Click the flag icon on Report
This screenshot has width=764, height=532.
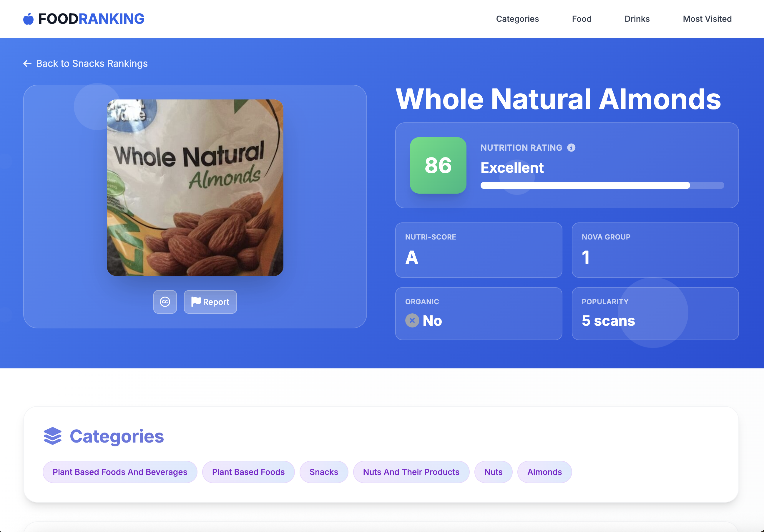point(196,301)
